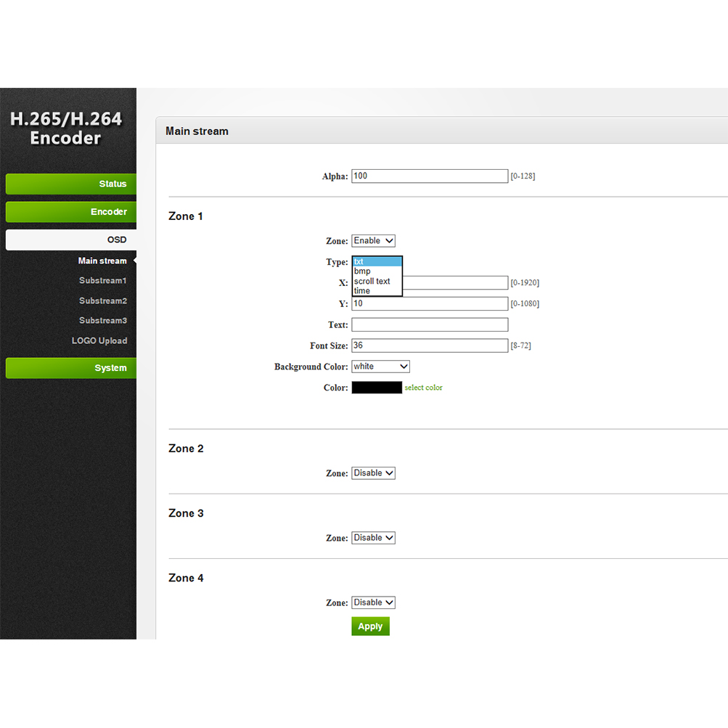Click the Main stream panel heading
728x728 pixels.
[197, 131]
